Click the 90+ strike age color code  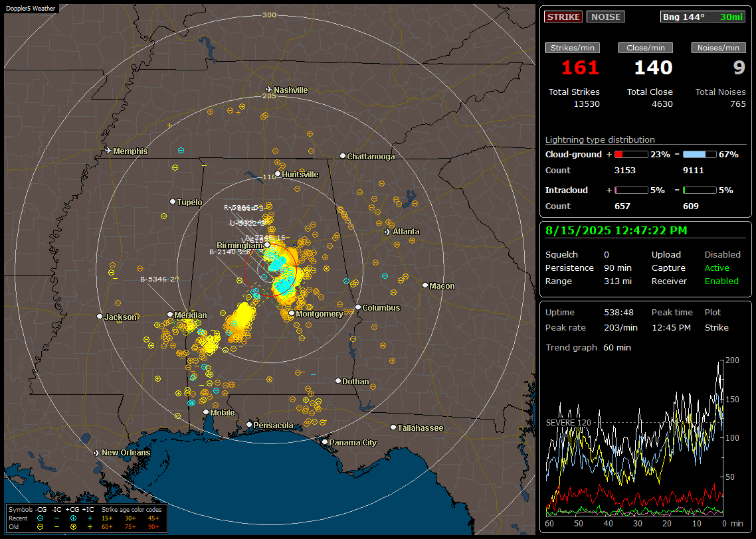pos(153,527)
